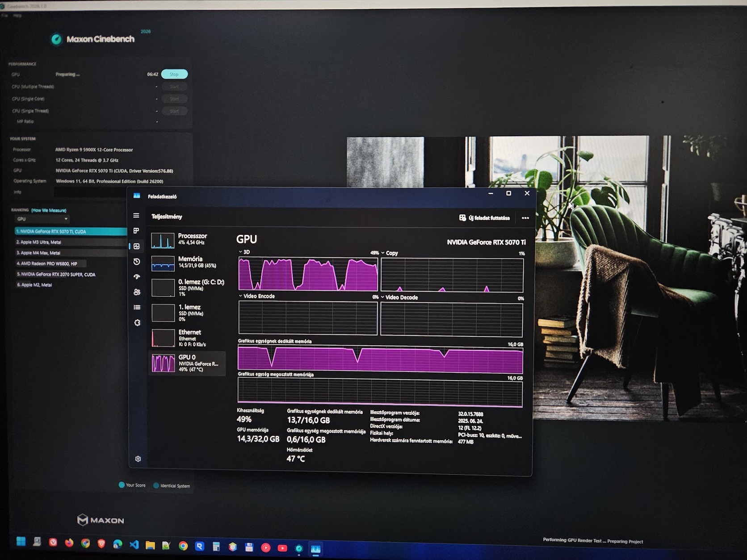
Task: Launch Brave browser from the taskbar
Action: (x=101, y=543)
